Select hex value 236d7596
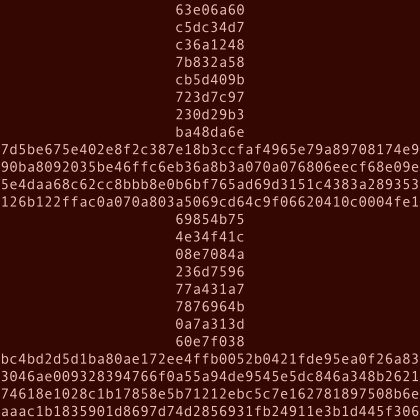The width and height of the screenshot is (420, 420). tap(210, 272)
